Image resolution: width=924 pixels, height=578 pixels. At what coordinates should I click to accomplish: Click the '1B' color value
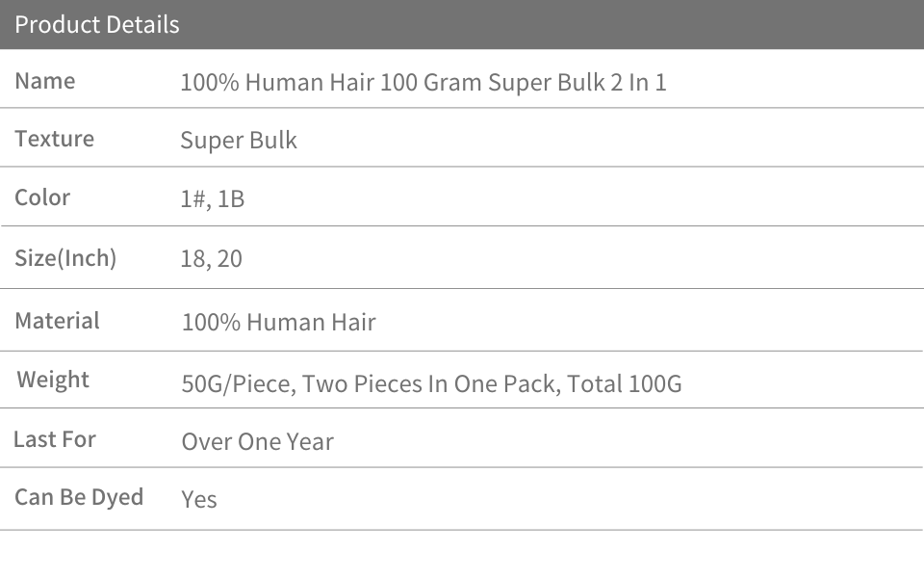(231, 199)
